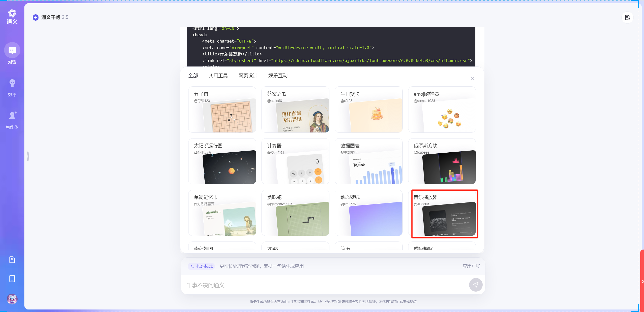Open the user avatar profile
This screenshot has height=312, width=644.
tap(12, 299)
